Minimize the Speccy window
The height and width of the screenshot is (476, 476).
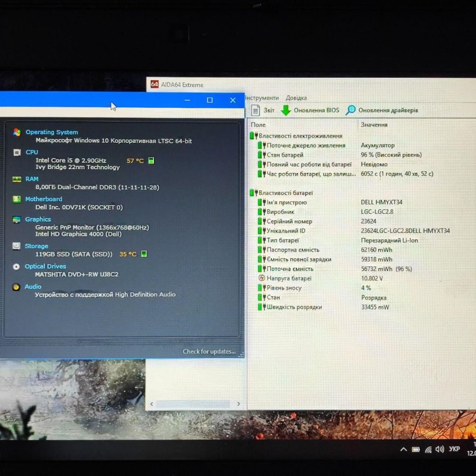(x=187, y=100)
